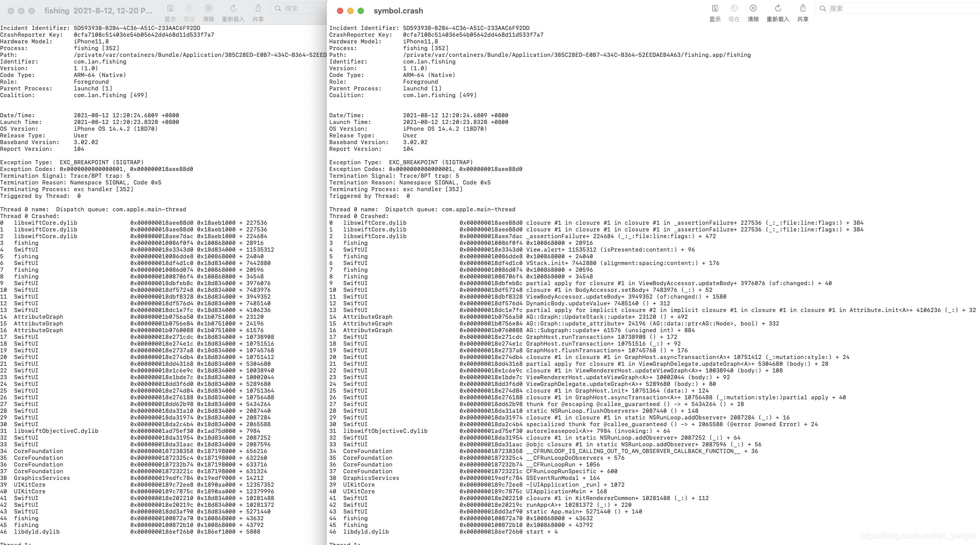Select 'GSEventRunModal + 164' frame
The width and height of the screenshot is (980, 545).
[465, 478]
